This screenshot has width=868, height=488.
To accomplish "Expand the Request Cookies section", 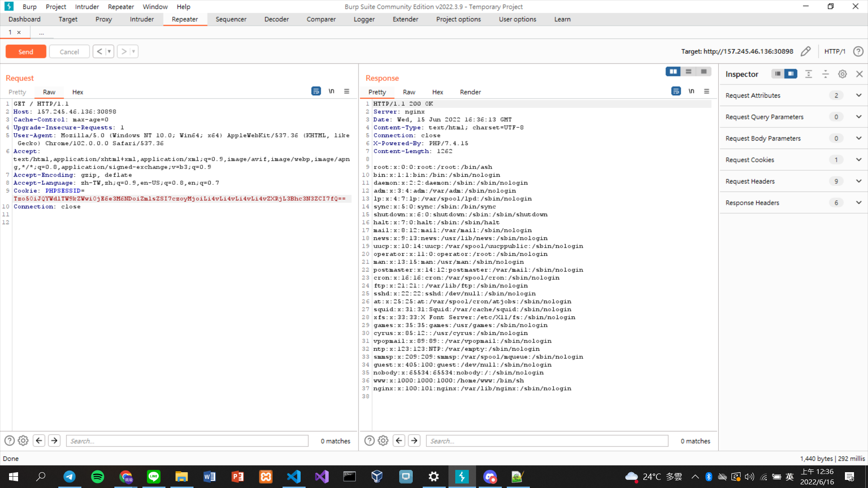I will [859, 160].
